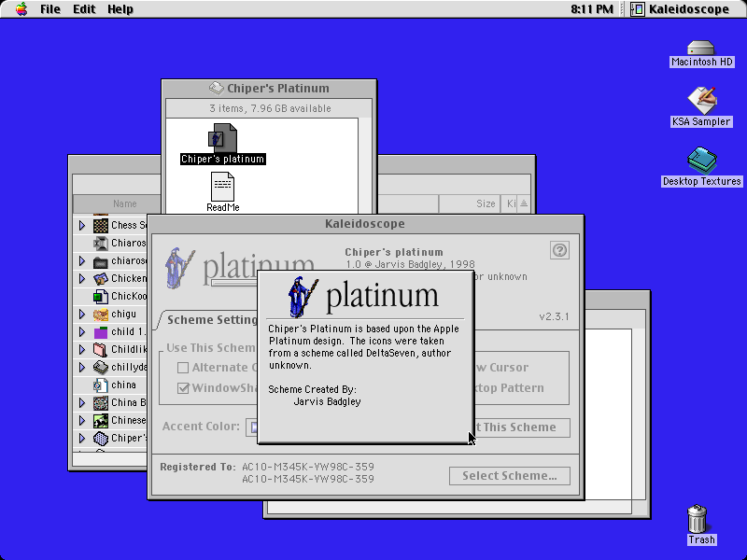
Task: Expand the Chicken row disclosure triangle
Action: (82, 278)
